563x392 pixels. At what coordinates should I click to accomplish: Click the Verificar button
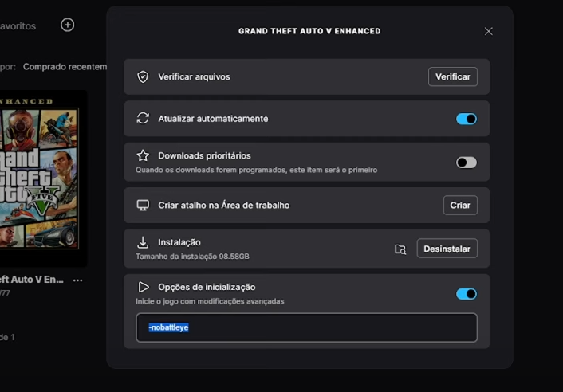[x=453, y=76]
